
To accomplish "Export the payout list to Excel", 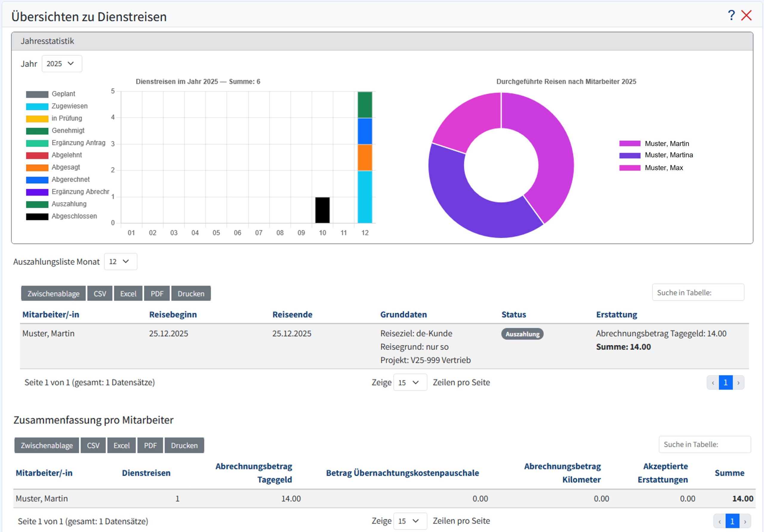I will coord(128,293).
